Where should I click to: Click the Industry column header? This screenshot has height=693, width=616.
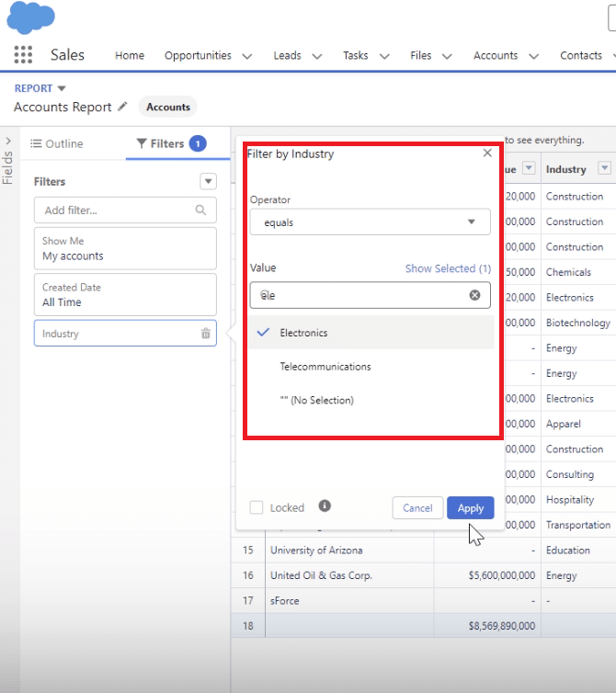click(x=566, y=169)
